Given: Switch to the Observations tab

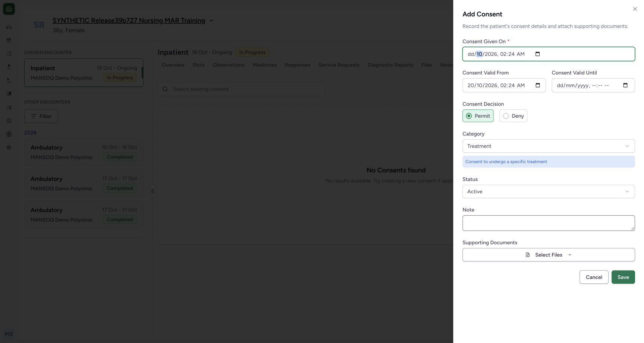Looking at the screenshot, I should pos(228,65).
